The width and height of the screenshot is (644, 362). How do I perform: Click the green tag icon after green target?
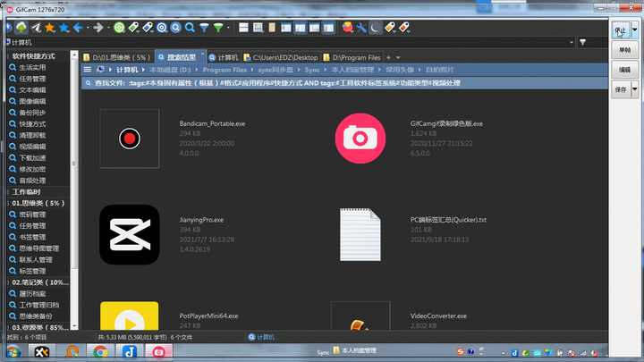[133, 28]
